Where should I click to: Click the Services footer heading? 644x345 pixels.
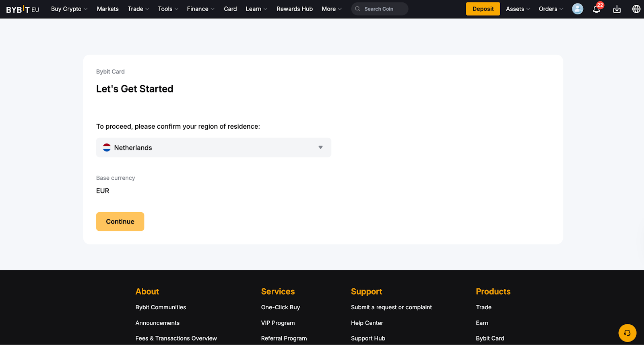click(278, 292)
